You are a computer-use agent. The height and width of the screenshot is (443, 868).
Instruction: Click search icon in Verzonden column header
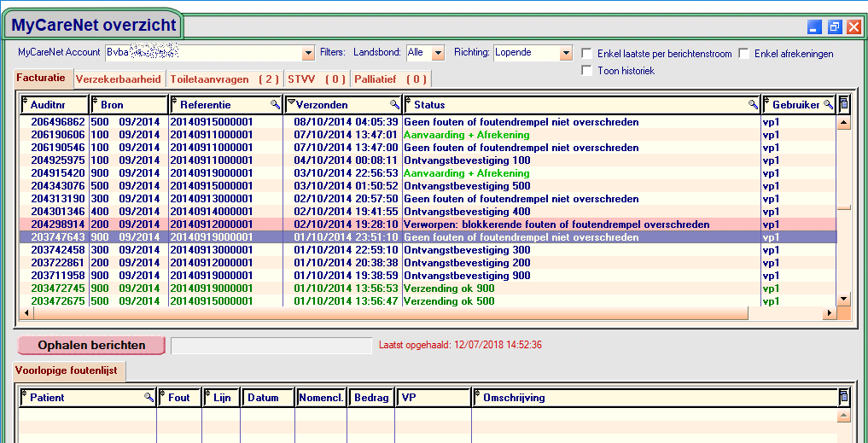tap(393, 104)
